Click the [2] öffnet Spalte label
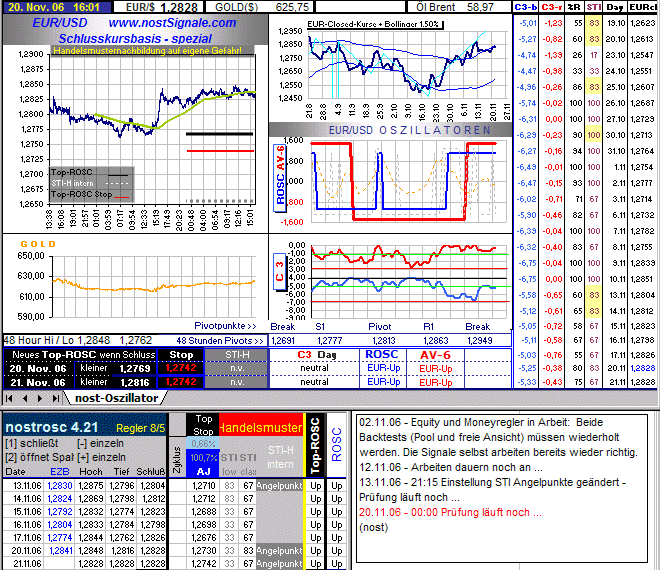 (x=39, y=457)
